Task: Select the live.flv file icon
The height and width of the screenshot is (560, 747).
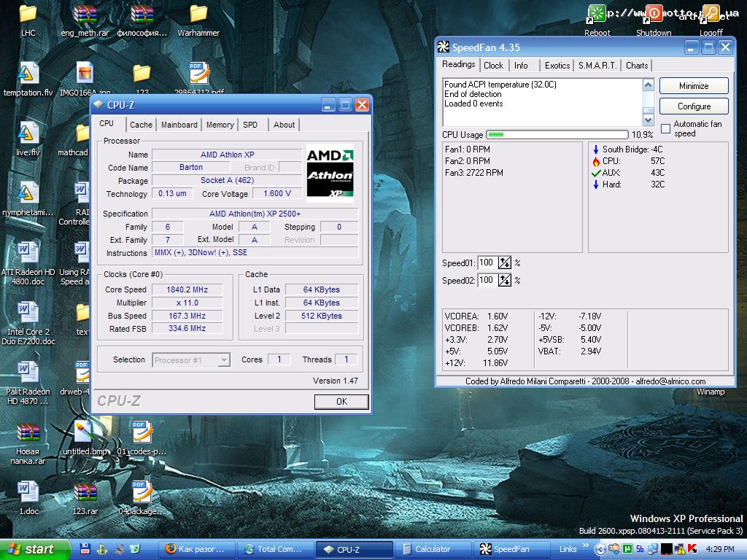Action: point(28,133)
